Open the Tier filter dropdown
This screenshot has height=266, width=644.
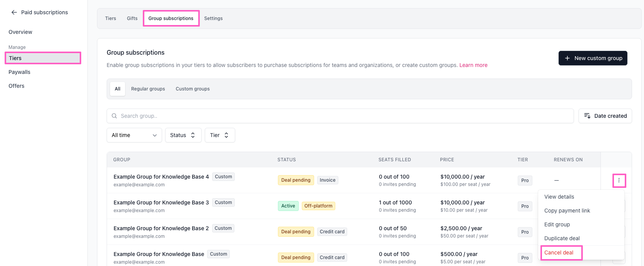point(220,135)
